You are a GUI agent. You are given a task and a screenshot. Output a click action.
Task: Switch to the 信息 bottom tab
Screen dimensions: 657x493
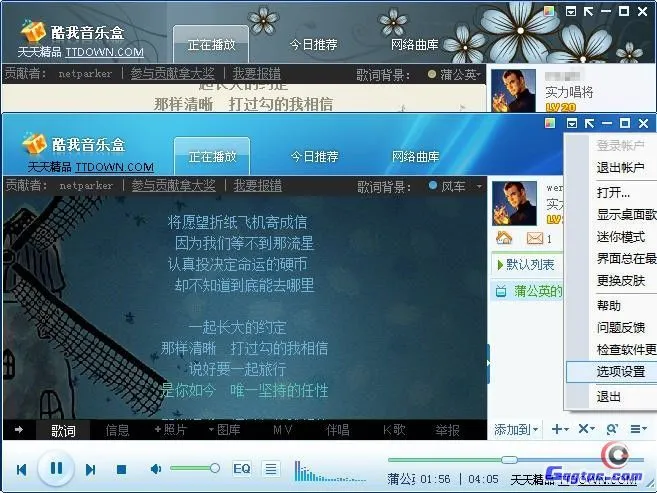pos(117,430)
